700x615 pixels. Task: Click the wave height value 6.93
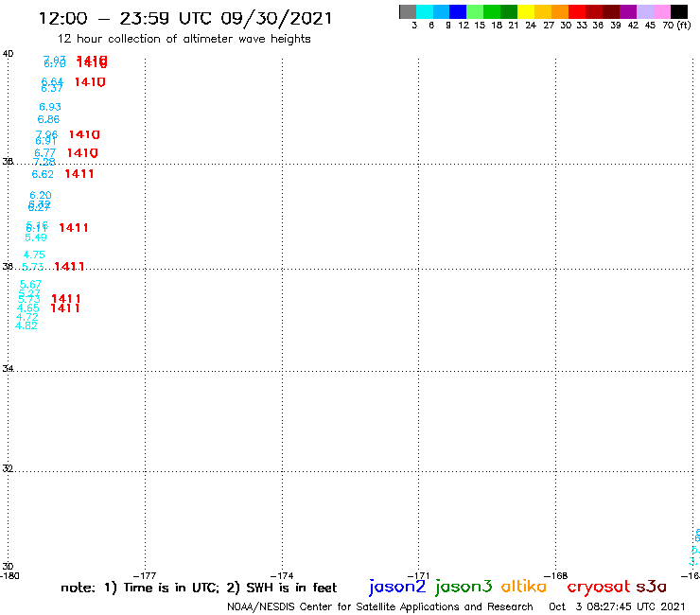click(x=50, y=107)
